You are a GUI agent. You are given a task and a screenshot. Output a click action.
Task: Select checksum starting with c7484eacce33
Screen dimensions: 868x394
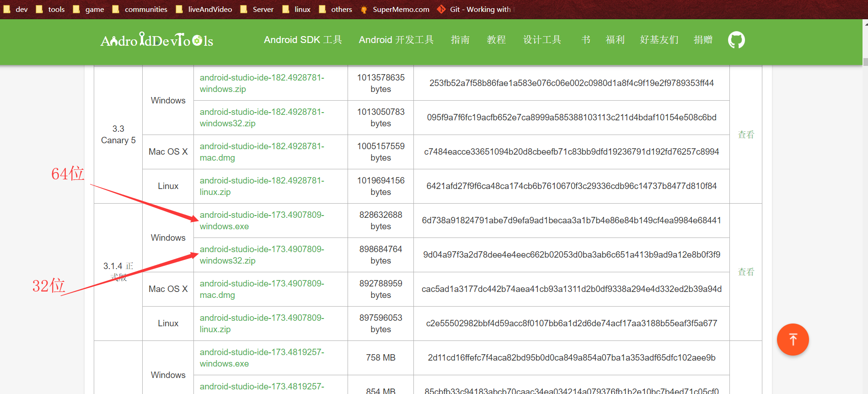pos(571,152)
